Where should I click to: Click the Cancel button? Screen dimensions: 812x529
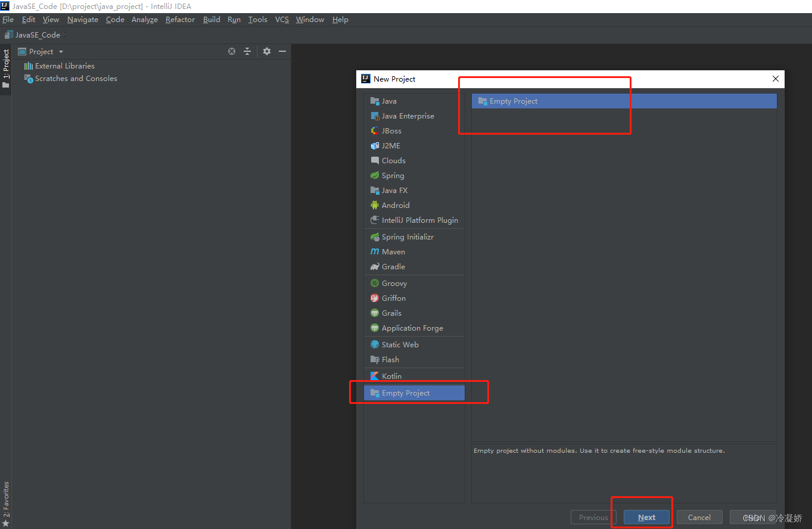[x=699, y=517]
